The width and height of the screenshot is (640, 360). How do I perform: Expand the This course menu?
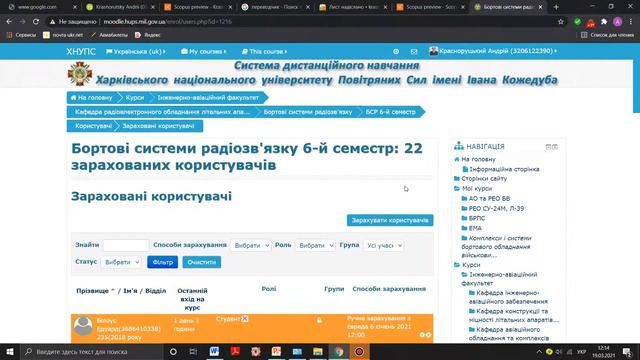click(264, 51)
